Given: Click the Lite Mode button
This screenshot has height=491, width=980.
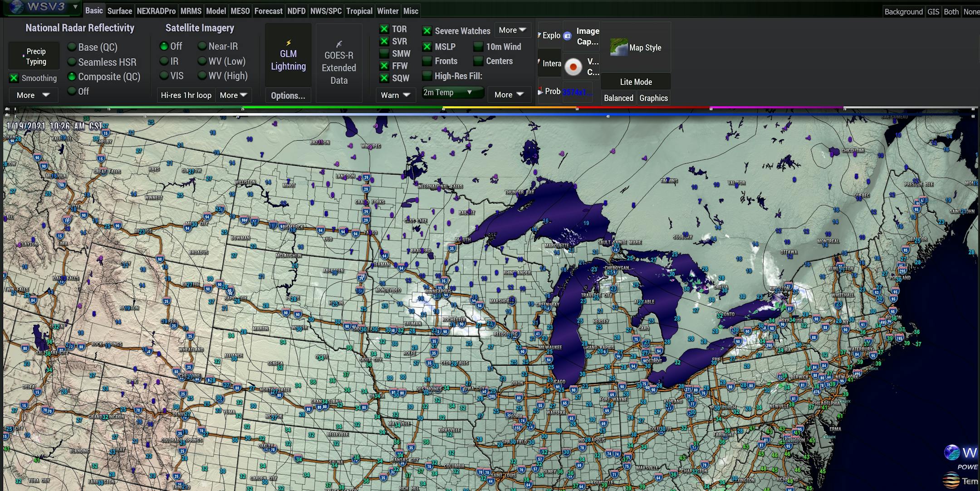Looking at the screenshot, I should [x=636, y=82].
